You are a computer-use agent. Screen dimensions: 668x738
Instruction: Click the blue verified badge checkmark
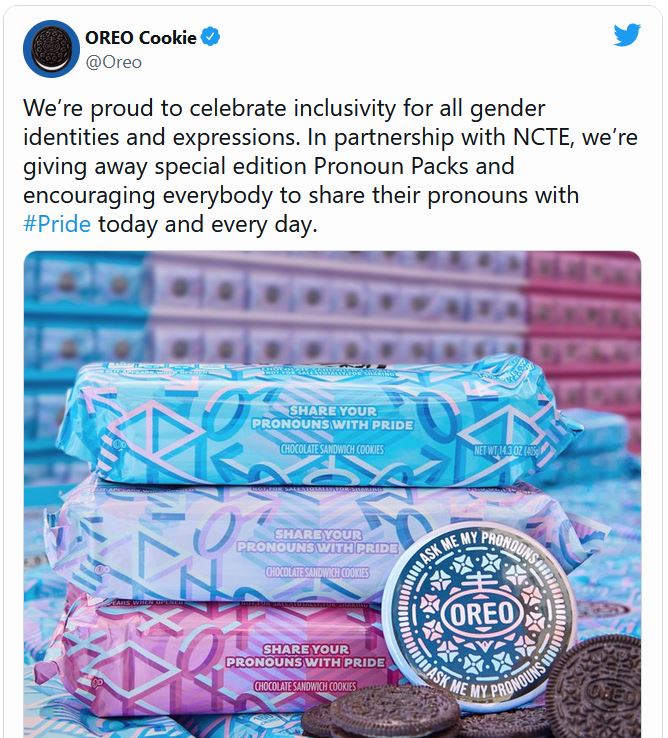click(210, 37)
